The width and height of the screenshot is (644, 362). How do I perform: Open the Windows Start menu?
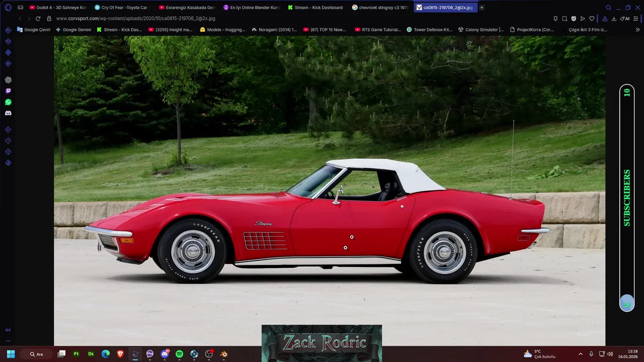click(x=11, y=354)
